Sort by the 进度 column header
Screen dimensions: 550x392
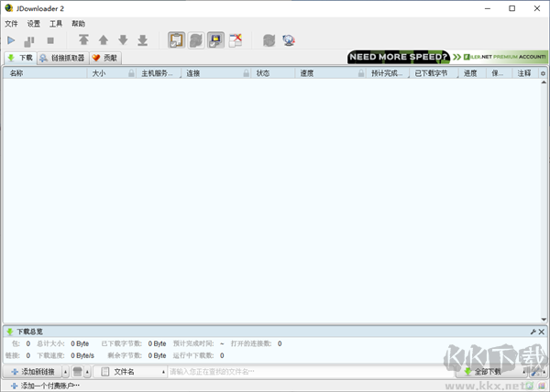pos(470,73)
